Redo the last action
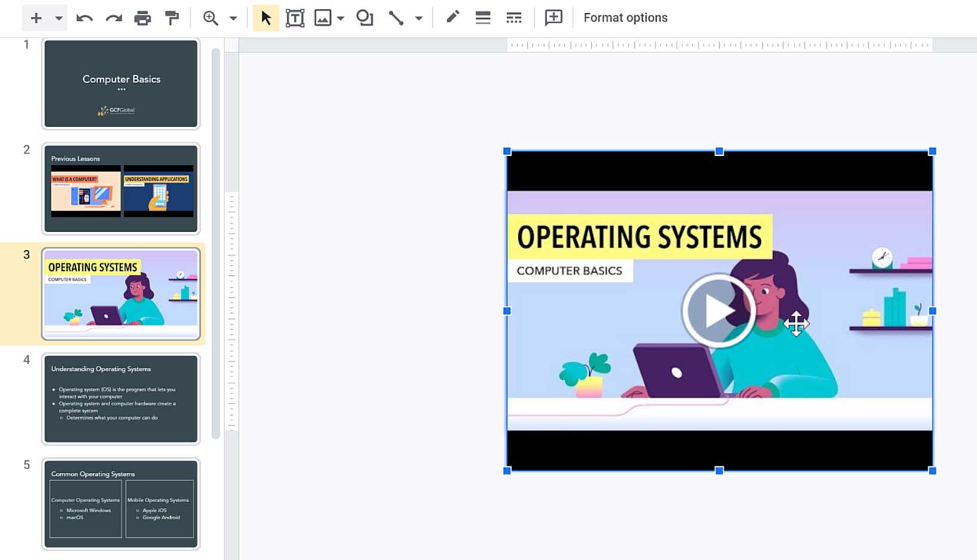This screenshot has width=977, height=560. 112,17
